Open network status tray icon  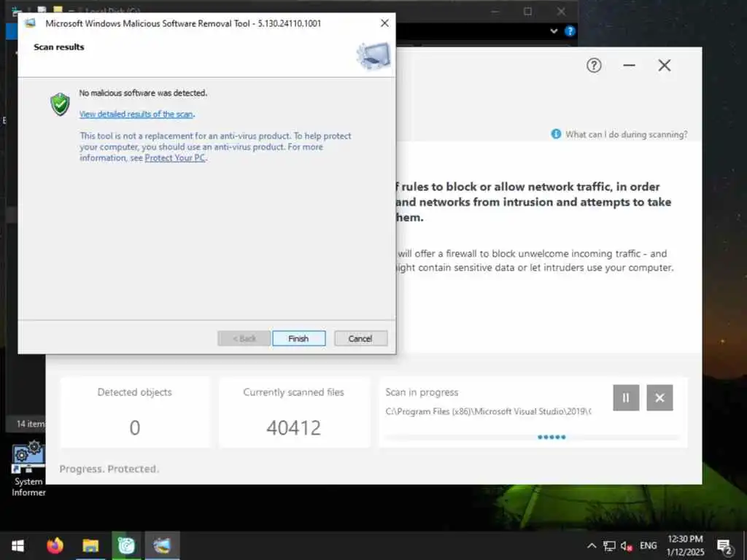click(x=609, y=545)
